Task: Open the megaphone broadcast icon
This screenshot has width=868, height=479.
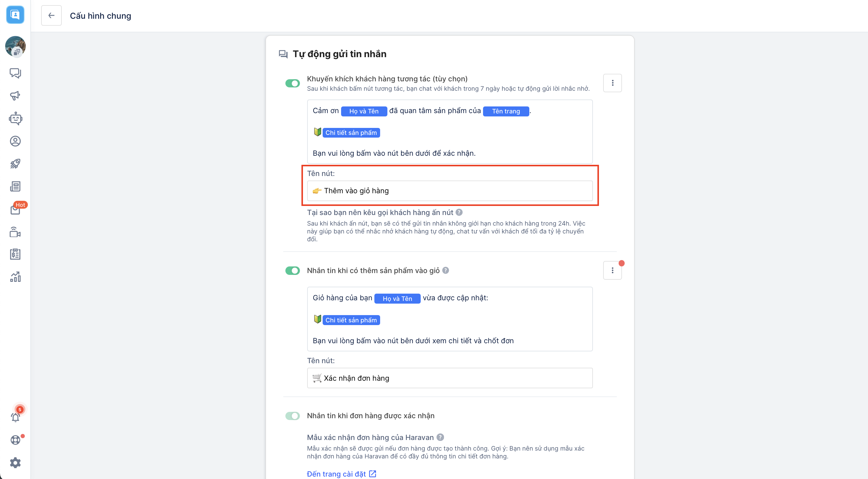Action: tap(15, 96)
